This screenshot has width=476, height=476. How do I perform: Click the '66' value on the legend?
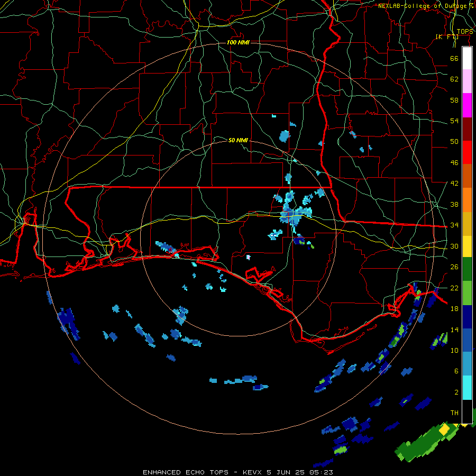click(454, 58)
